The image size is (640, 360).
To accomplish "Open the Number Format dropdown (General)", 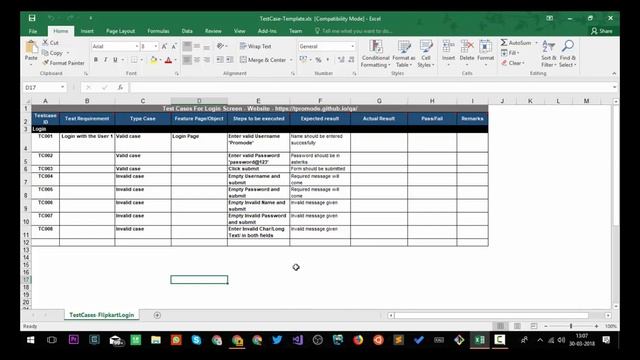I will coord(353,47).
